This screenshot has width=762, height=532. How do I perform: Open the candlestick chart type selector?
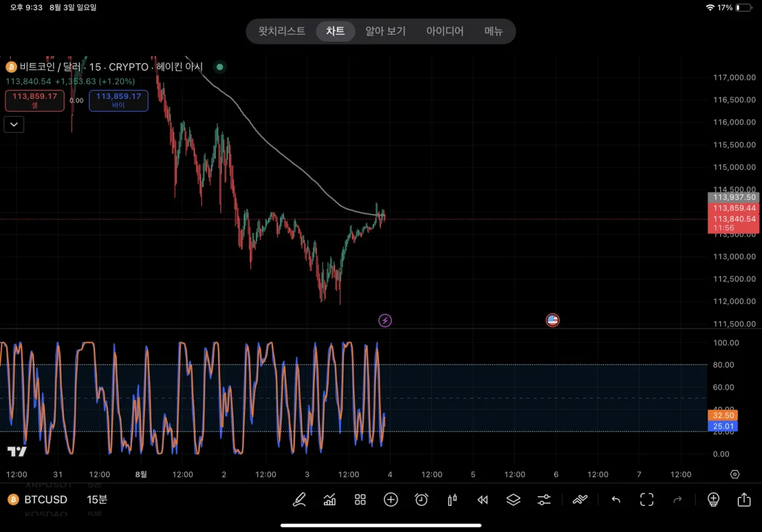[452, 500]
